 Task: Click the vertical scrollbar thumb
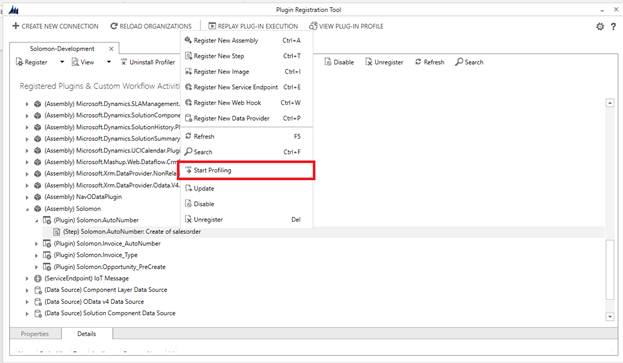[610, 269]
